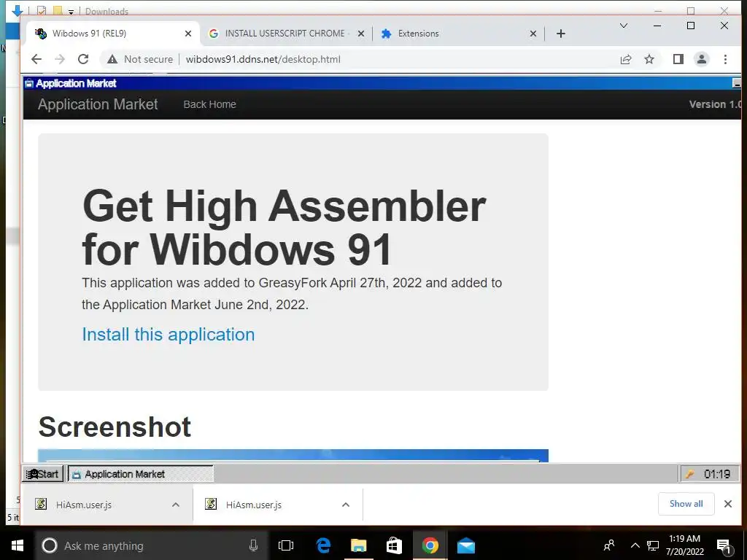Open Mail app from taskbar
Viewport: 747px width, 560px height.
tap(466, 545)
